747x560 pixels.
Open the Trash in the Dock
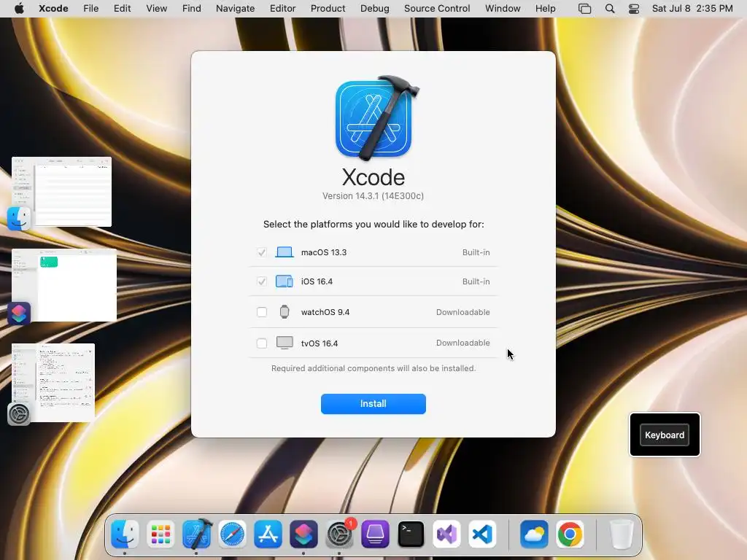click(622, 534)
